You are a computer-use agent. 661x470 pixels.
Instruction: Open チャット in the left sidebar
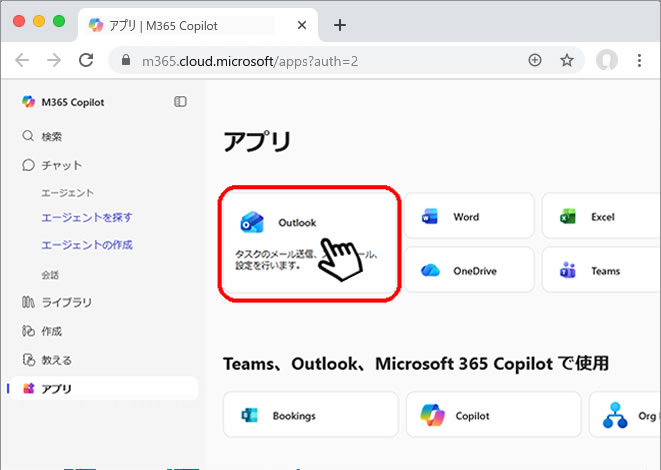coord(61,165)
